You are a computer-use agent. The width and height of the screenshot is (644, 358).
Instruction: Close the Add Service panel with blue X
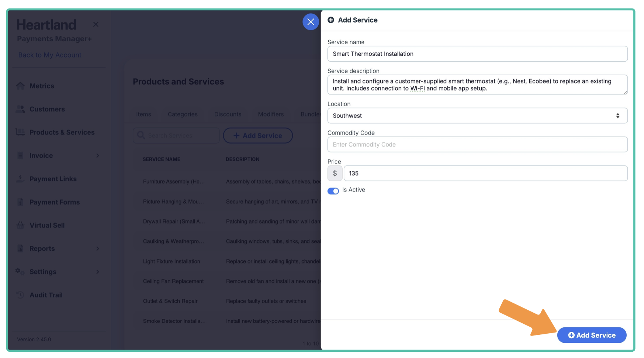pyautogui.click(x=311, y=22)
